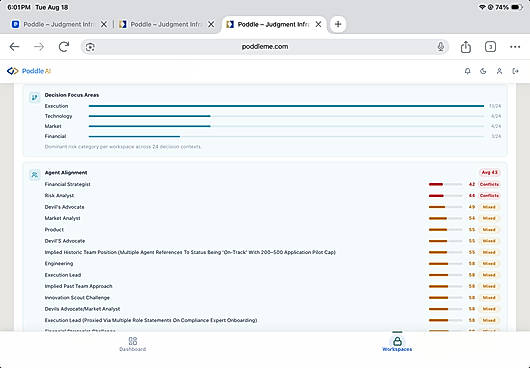Click Conflicts badge for Financial Strategist

point(489,185)
